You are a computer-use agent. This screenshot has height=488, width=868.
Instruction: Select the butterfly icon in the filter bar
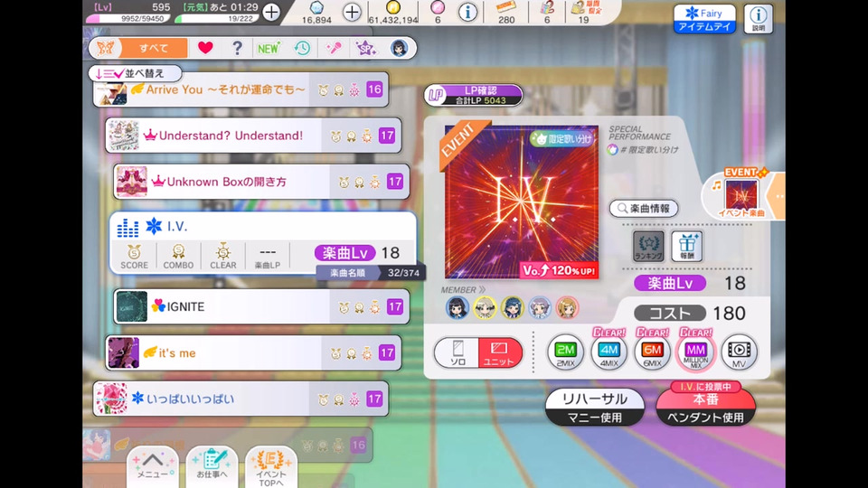click(105, 48)
